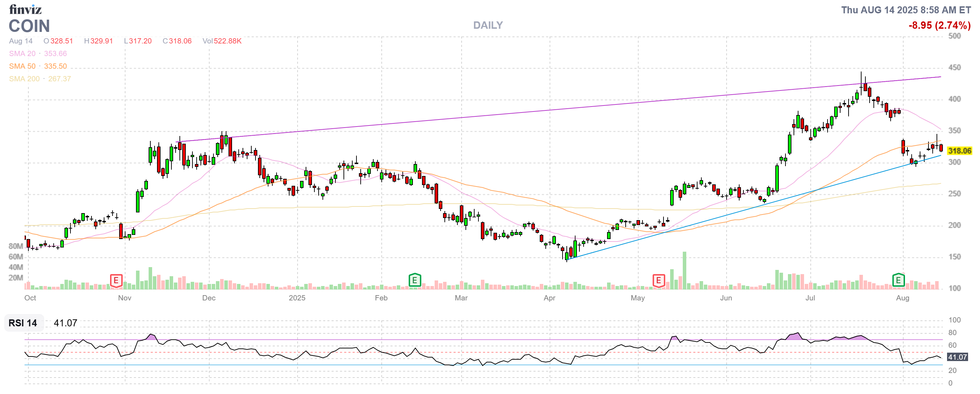The height and width of the screenshot is (394, 980).
Task: Click the Aug month label on axis
Action: (903, 298)
